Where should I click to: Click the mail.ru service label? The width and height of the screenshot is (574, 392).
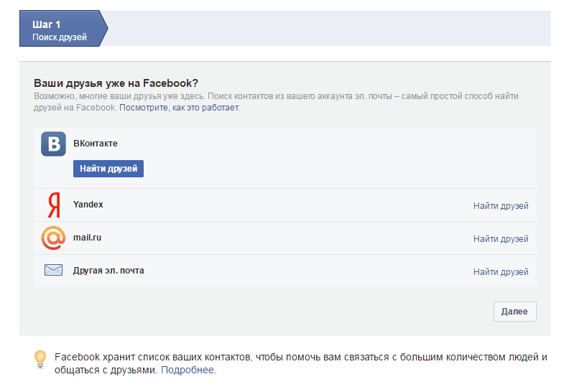[x=88, y=238]
